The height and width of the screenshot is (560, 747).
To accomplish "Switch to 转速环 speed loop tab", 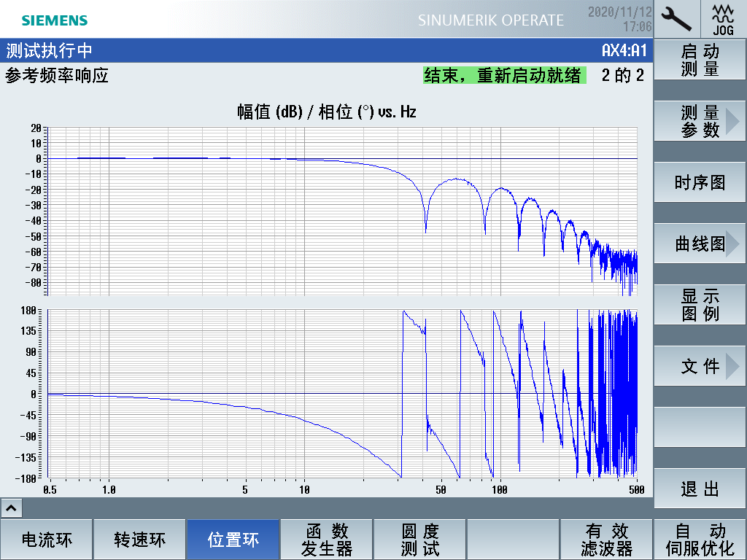I will tap(140, 540).
